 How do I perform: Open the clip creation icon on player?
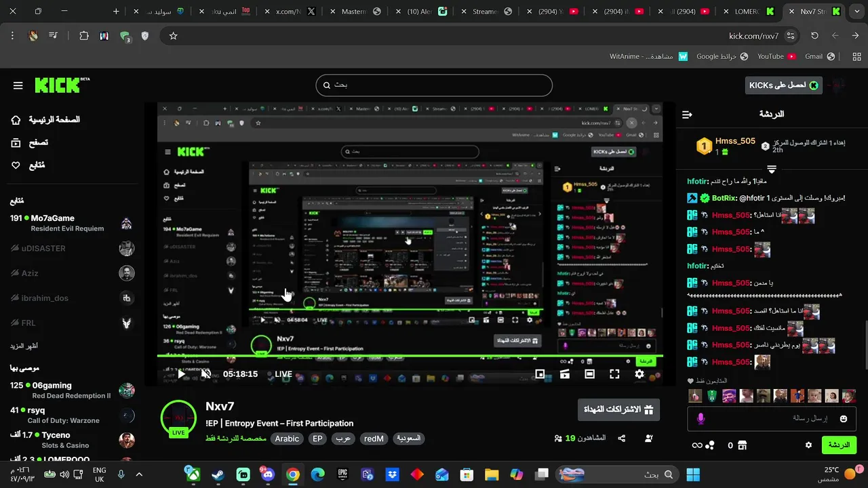coord(565,374)
